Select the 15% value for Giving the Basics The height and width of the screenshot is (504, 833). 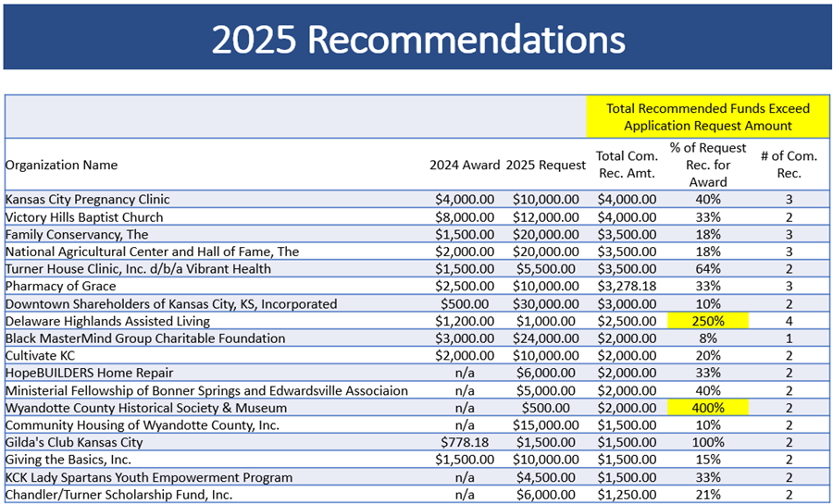pyautogui.click(x=708, y=460)
